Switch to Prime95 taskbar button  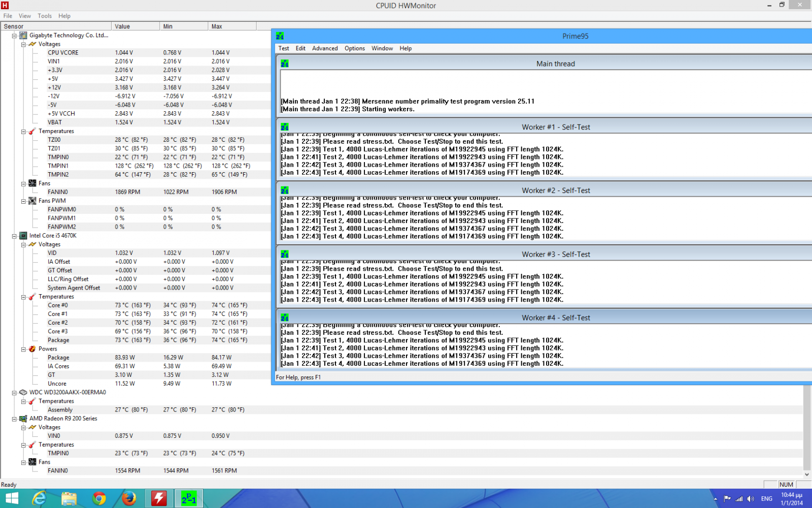click(x=189, y=498)
